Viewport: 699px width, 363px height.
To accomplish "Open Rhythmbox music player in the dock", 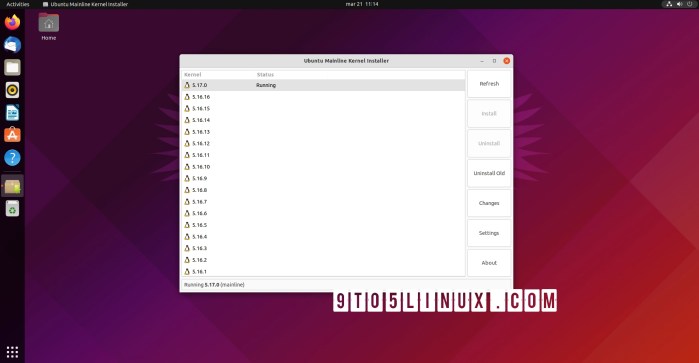I will tap(12, 90).
